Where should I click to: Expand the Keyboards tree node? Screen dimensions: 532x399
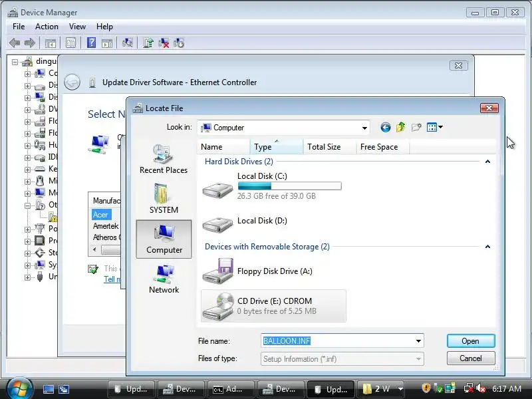pyautogui.click(x=27, y=170)
